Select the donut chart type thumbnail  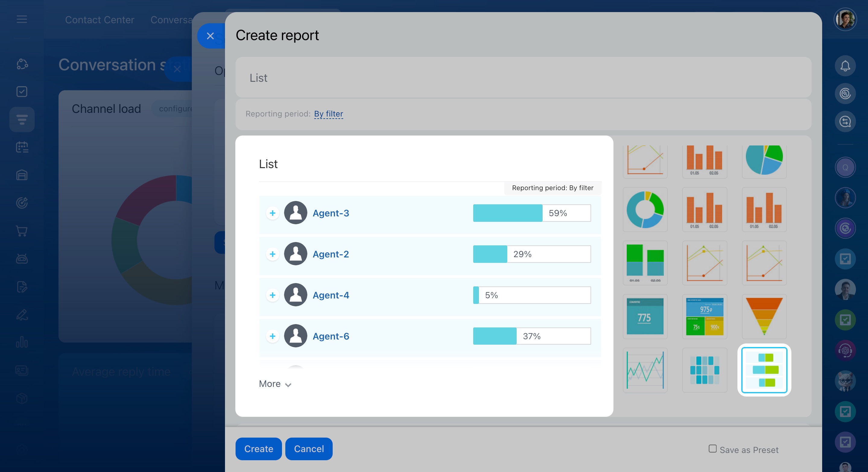[645, 209]
